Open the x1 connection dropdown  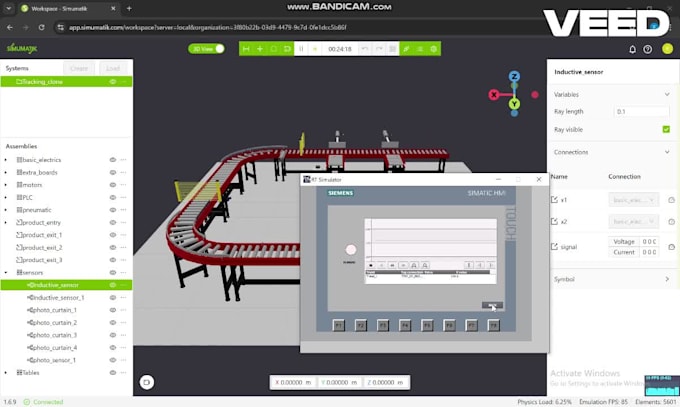click(634, 200)
